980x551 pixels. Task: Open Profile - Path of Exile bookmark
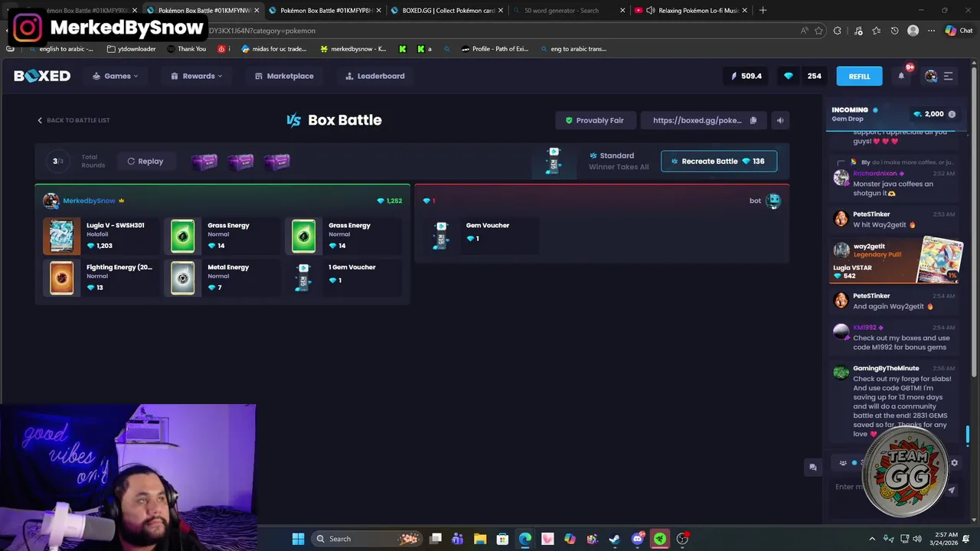[x=495, y=49]
